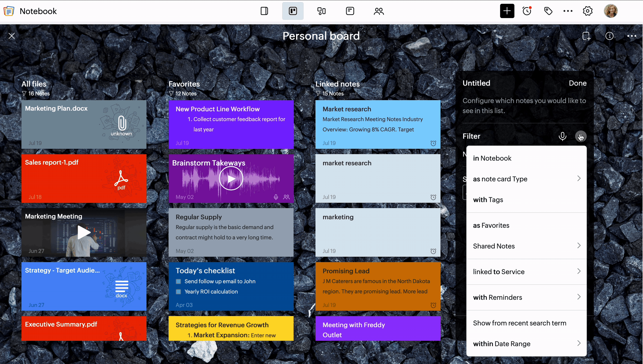The width and height of the screenshot is (643, 364).
Task: Close the Personal board with X
Action: 12,36
